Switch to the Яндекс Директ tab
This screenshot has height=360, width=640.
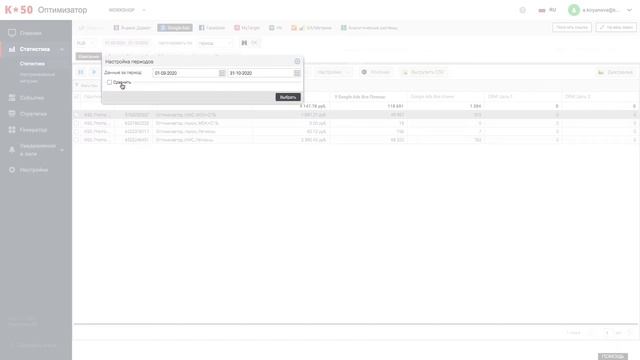(x=132, y=28)
